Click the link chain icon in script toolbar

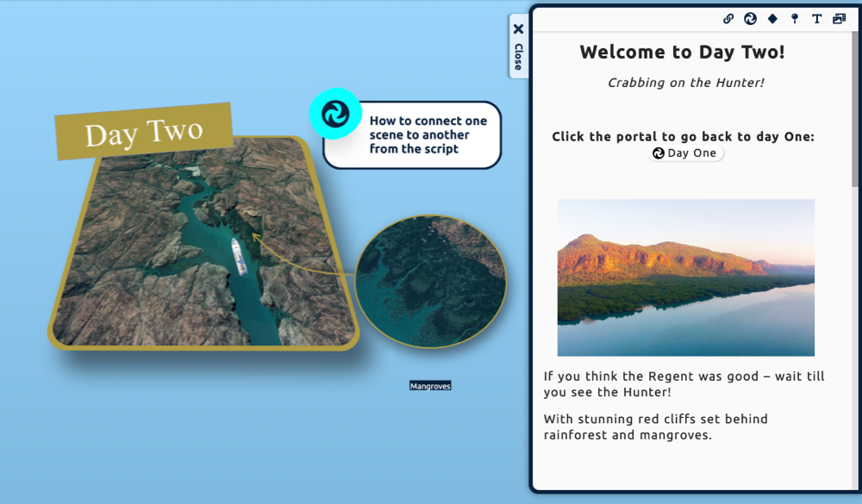tap(728, 19)
